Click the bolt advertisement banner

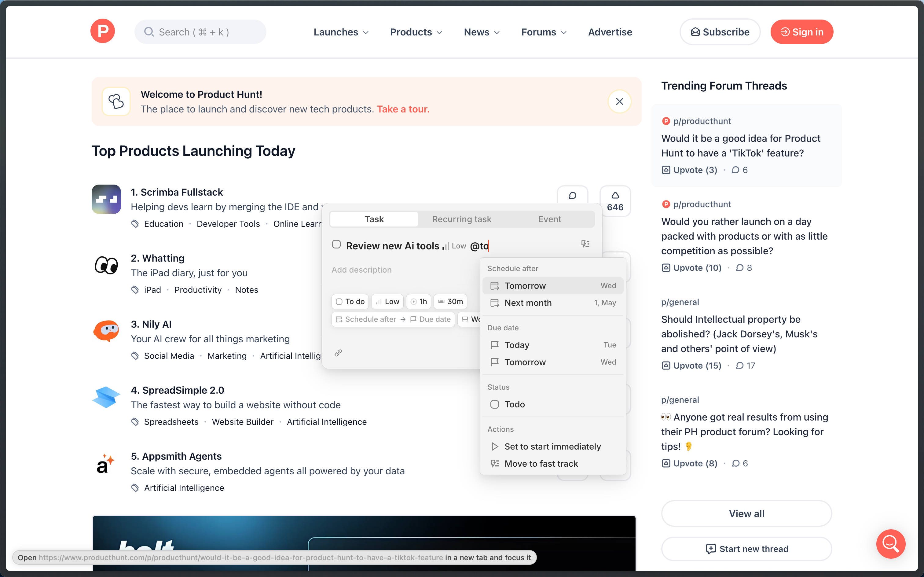tap(364, 543)
